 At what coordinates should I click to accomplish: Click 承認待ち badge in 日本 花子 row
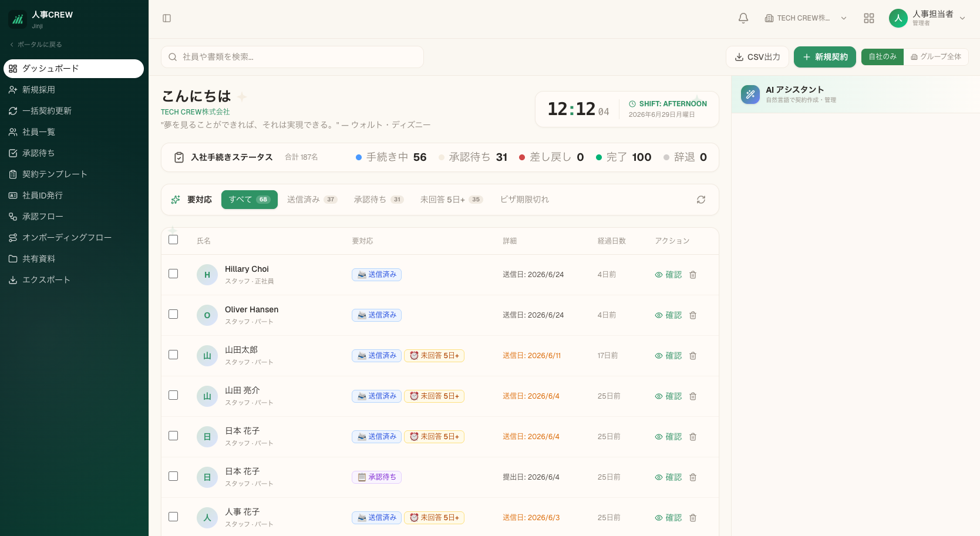coord(376,477)
